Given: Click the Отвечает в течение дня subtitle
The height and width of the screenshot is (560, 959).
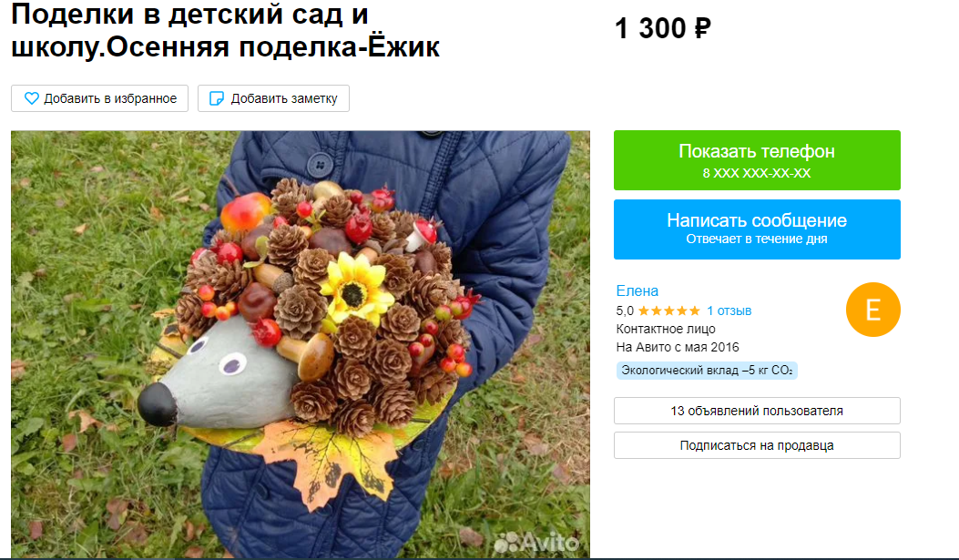Looking at the screenshot, I should (757, 239).
